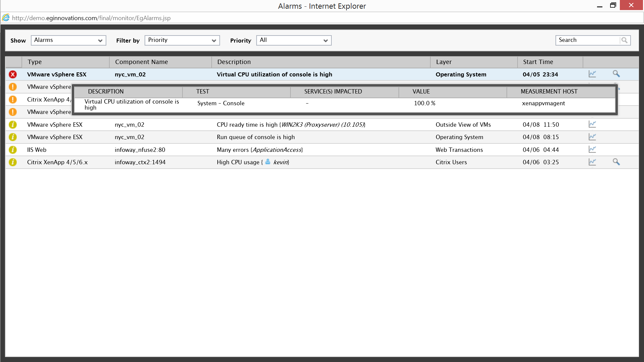Click the orange alarm icon on the Citrix XenApp 4 row
The image size is (644, 362).
click(13, 100)
